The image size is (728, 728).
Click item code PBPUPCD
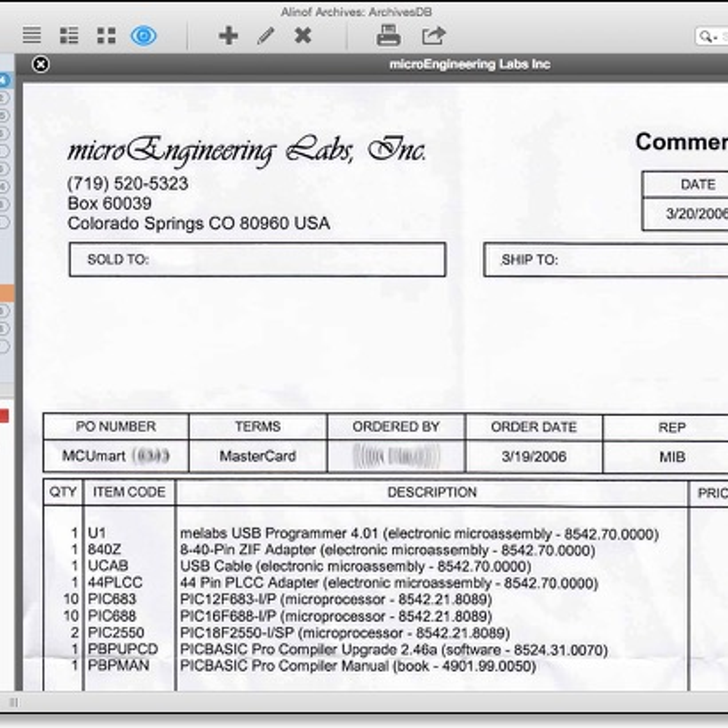click(123, 649)
